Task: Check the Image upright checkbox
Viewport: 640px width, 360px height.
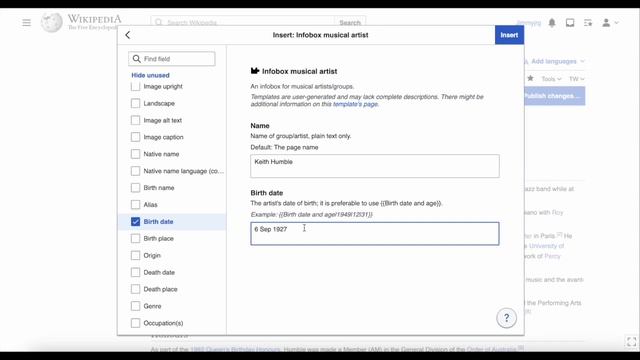Action: 136,87
